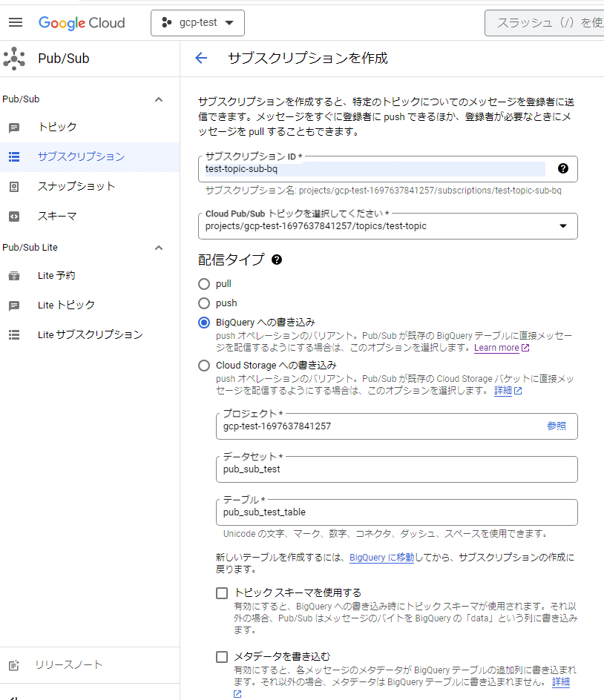Collapse the Pub/Sub sidebar section

(x=158, y=99)
